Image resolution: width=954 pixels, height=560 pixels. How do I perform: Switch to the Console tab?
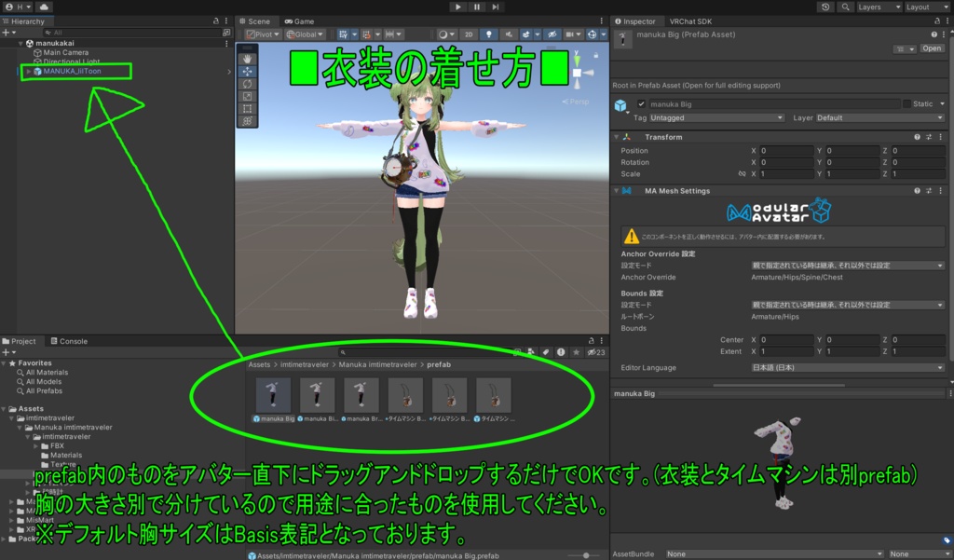pyautogui.click(x=69, y=341)
